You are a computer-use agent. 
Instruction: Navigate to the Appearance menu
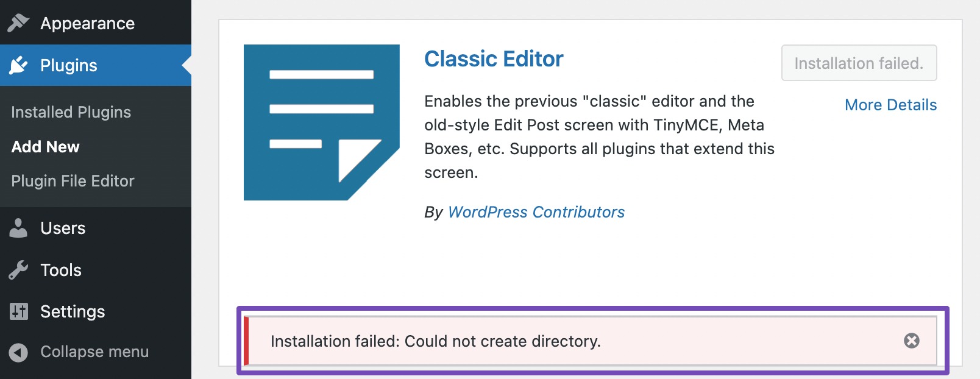point(87,23)
